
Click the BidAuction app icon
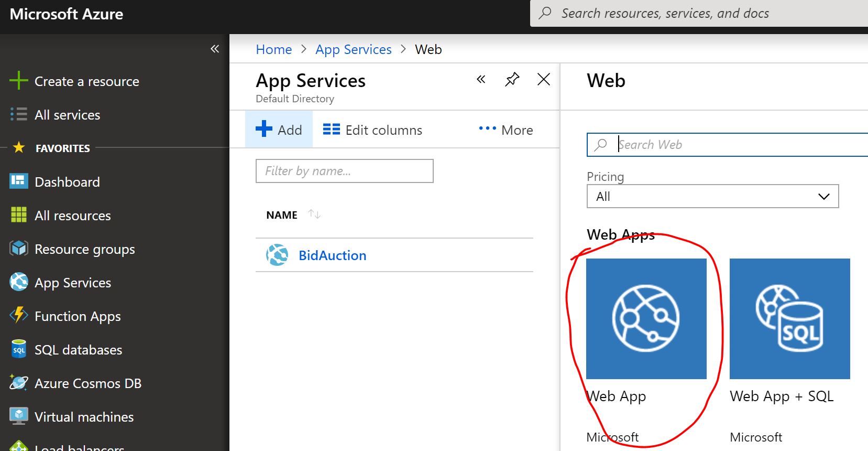(277, 255)
